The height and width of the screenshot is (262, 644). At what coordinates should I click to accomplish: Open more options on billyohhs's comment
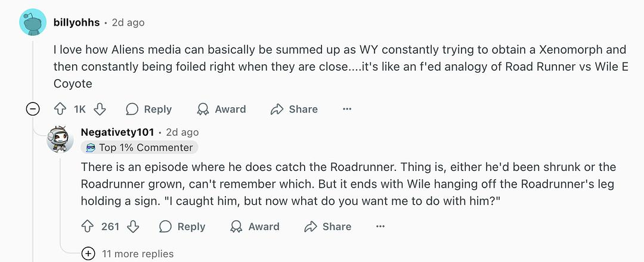347,109
